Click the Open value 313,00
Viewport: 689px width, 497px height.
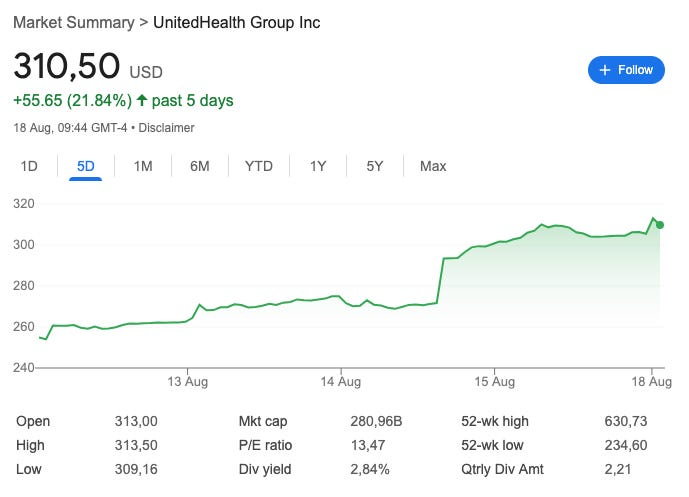136,421
